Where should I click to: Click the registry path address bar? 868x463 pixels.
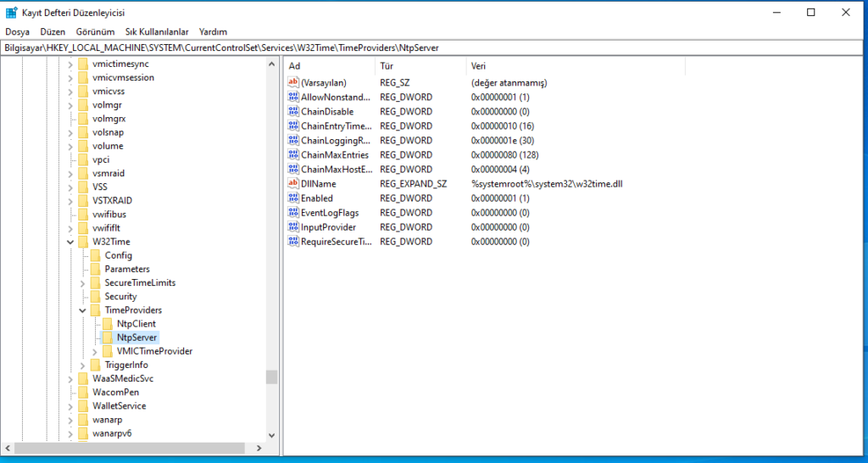coord(424,47)
